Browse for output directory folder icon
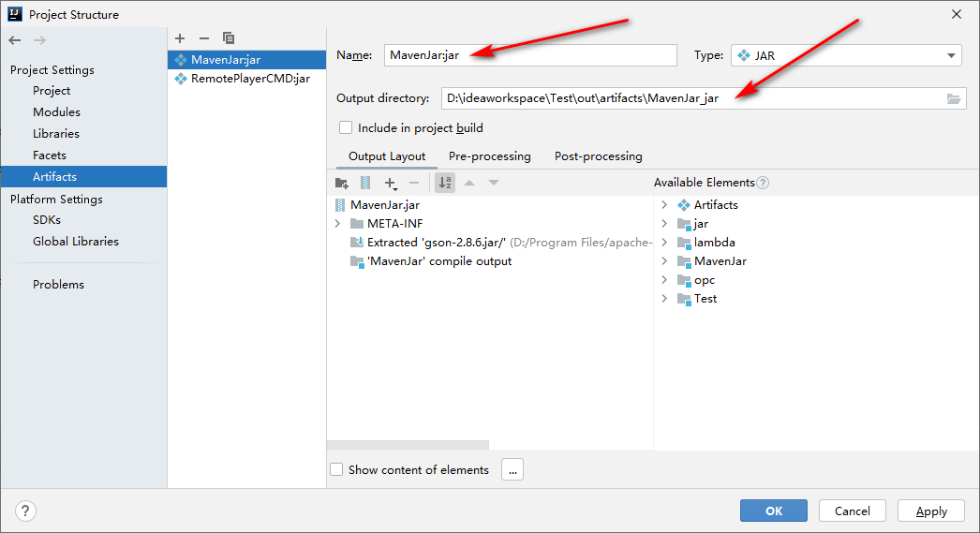The width and height of the screenshot is (980, 533). pyautogui.click(x=953, y=98)
